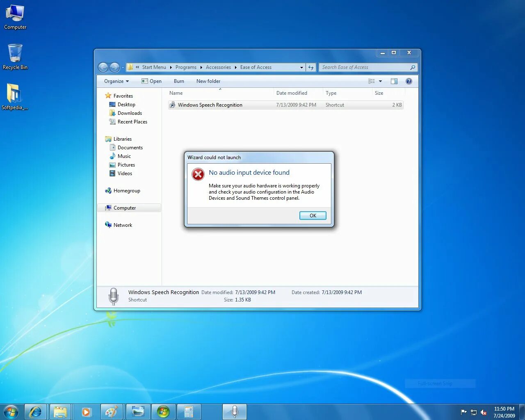
Task: Open the recent pages dropdown beside Forward
Action: (x=123, y=68)
